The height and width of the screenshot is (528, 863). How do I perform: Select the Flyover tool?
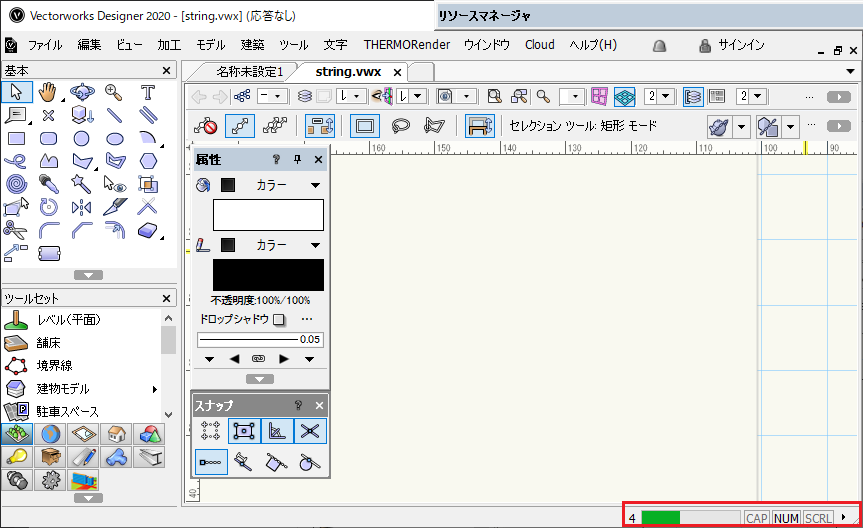82,92
